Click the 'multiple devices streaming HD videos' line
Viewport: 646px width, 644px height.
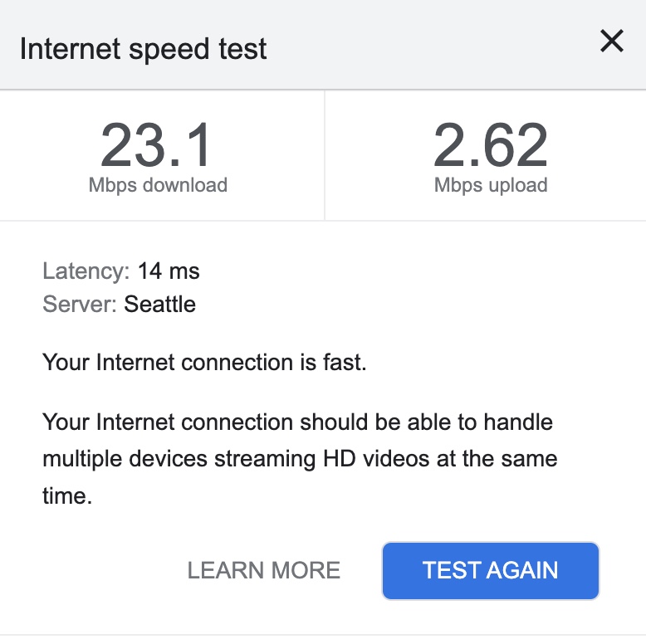pyautogui.click(x=299, y=458)
